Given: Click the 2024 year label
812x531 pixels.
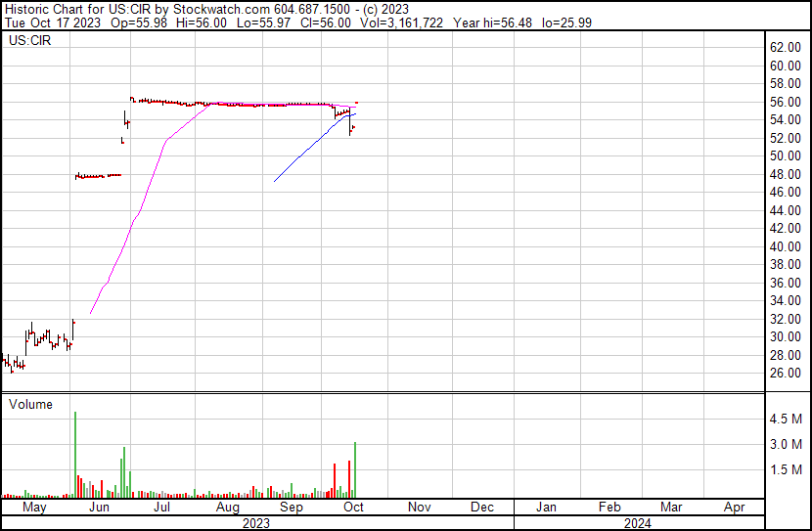Looking at the screenshot, I should [x=637, y=523].
